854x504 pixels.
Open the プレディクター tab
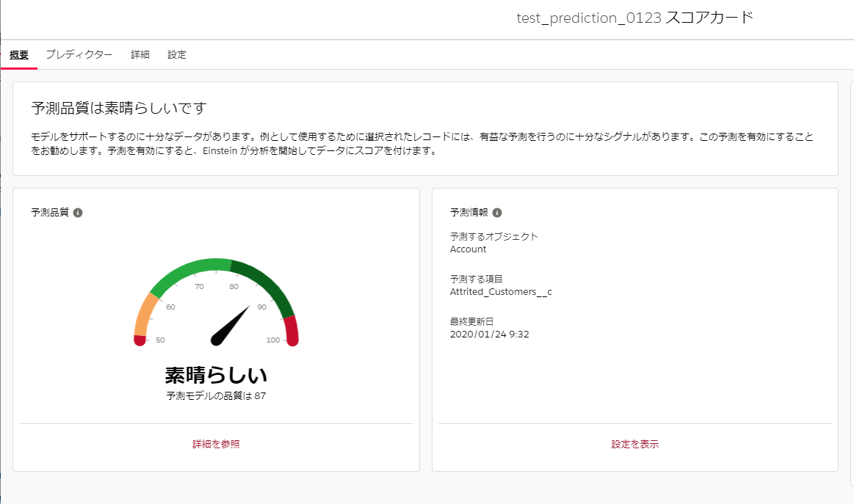[79, 55]
